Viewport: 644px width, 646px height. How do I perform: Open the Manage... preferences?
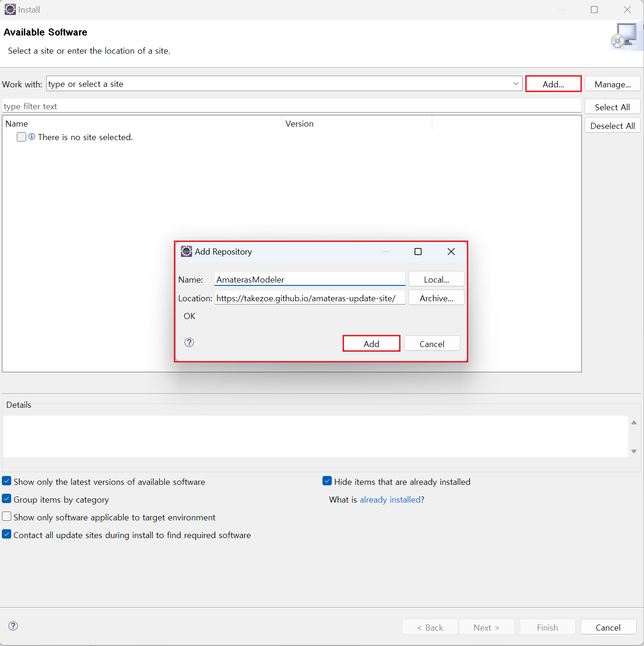pyautogui.click(x=612, y=84)
